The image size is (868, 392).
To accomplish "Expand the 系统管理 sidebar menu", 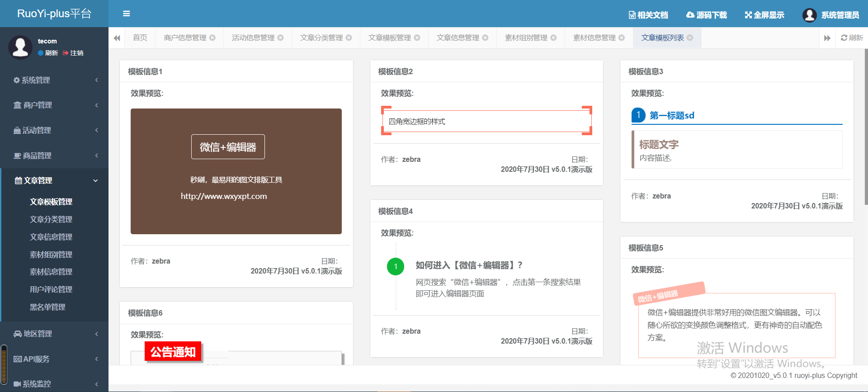I will click(x=54, y=80).
